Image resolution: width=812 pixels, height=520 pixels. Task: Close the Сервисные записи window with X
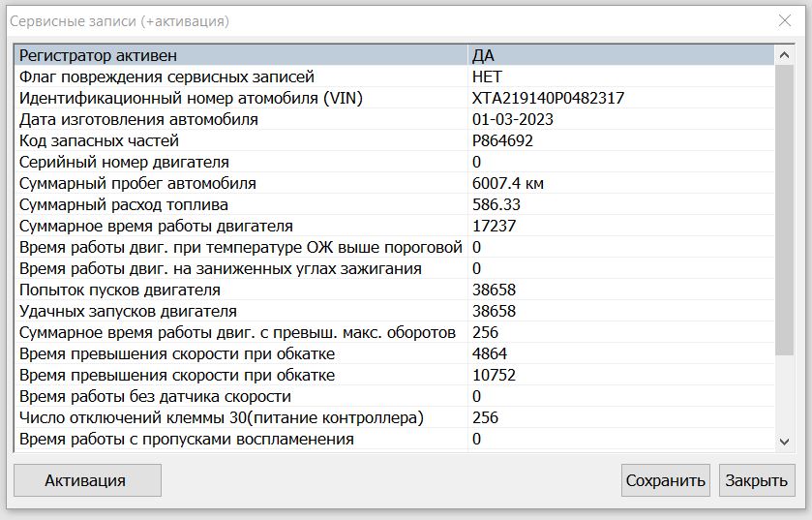click(784, 20)
